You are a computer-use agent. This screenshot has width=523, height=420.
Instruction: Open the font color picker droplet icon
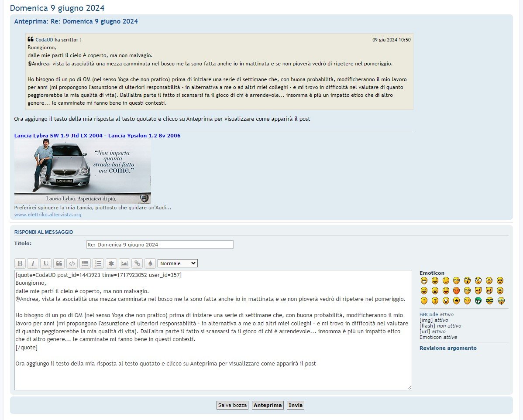[x=150, y=263]
